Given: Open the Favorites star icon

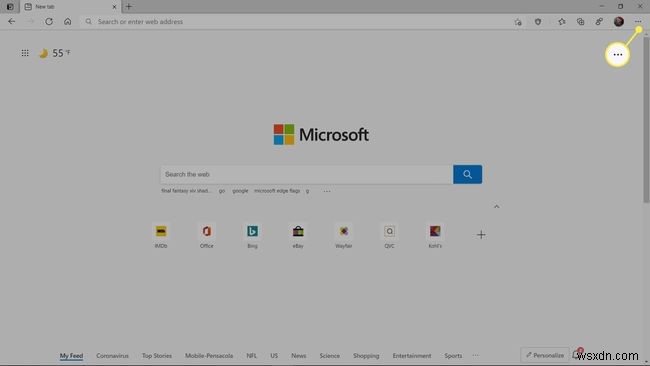Looking at the screenshot, I should coord(562,22).
